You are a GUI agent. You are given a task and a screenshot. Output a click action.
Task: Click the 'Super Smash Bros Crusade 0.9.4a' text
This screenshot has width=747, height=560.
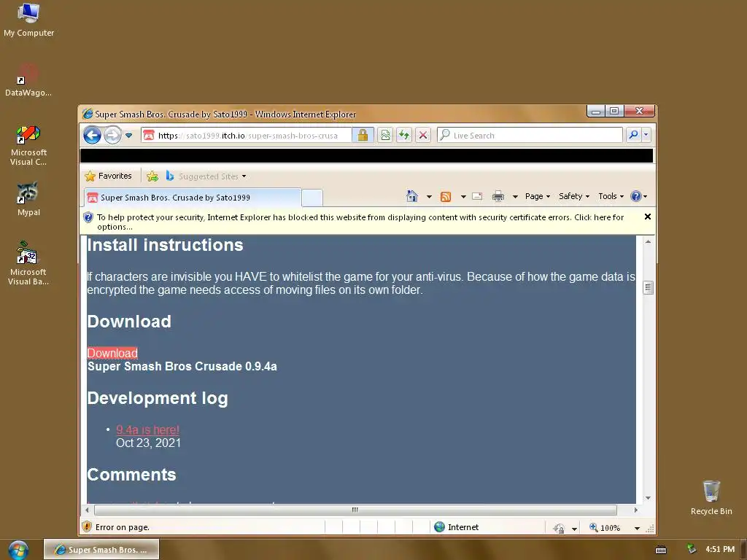pyautogui.click(x=182, y=366)
